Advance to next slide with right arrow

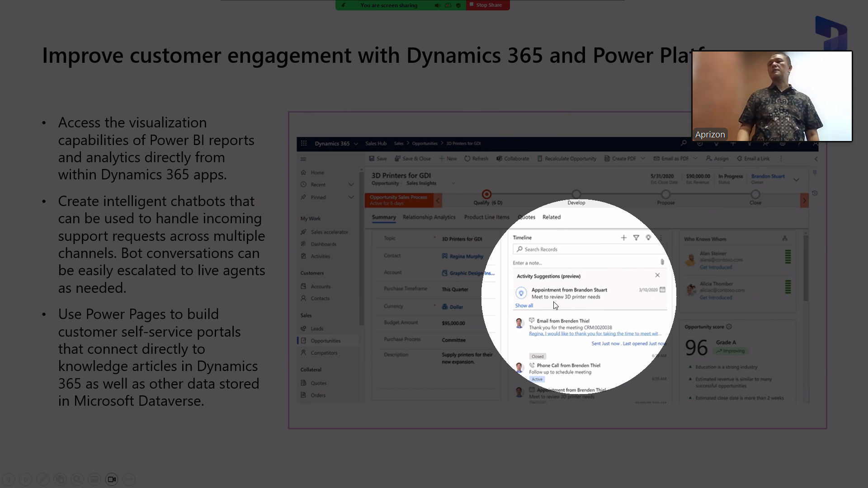[26, 479]
